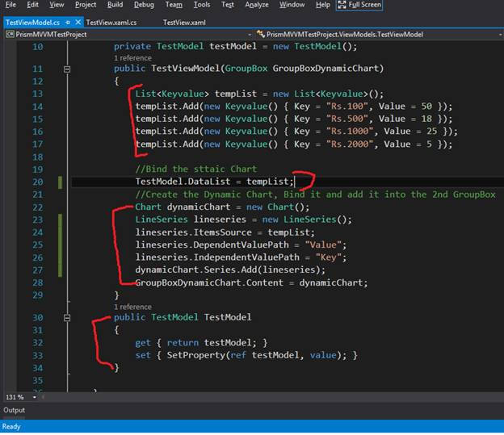Screen dimensions: 504x435
Task: Open the Analyze menu
Action: pos(257,5)
